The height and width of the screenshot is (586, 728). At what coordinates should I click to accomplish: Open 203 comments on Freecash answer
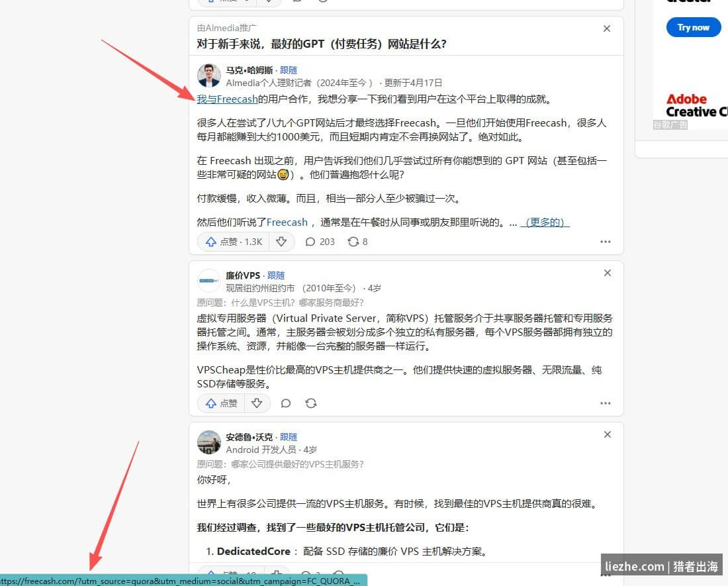320,242
